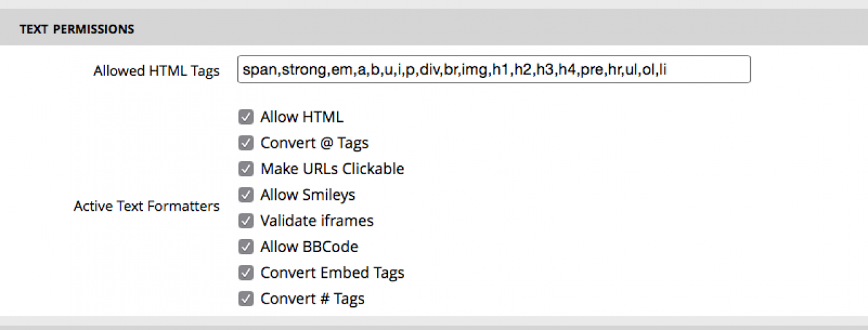Image resolution: width=868 pixels, height=330 pixels.
Task: Click the 'Convert Embed Tags' label text
Action: pyautogui.click(x=332, y=273)
